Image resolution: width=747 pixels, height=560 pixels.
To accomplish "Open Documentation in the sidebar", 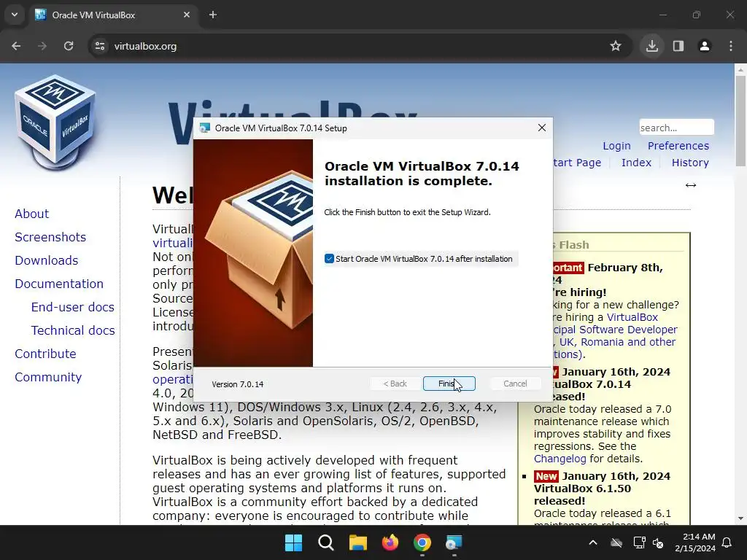I will pos(59,284).
